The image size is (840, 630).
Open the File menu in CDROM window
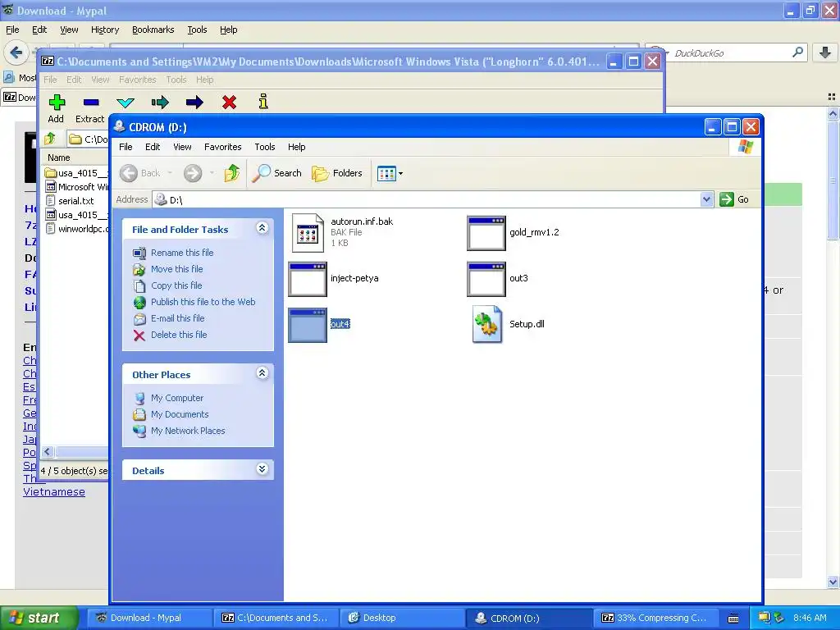coord(126,147)
